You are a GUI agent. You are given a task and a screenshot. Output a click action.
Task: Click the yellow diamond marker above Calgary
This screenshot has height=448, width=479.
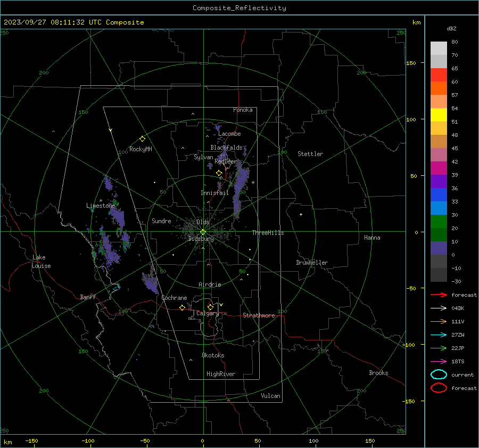[x=210, y=307]
